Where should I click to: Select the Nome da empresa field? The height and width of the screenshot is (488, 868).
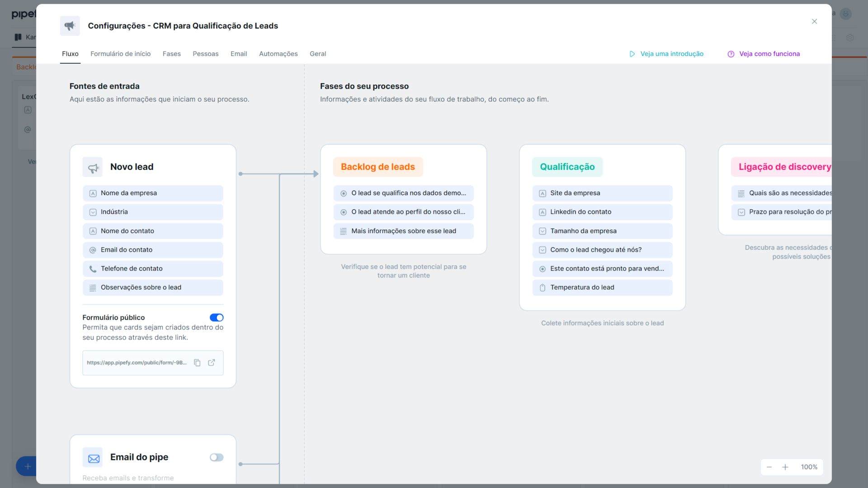point(153,193)
